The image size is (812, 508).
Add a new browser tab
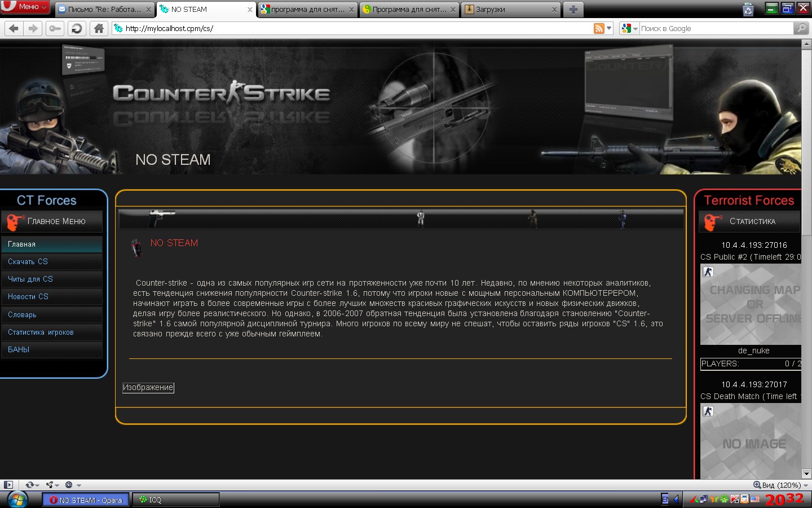573,9
